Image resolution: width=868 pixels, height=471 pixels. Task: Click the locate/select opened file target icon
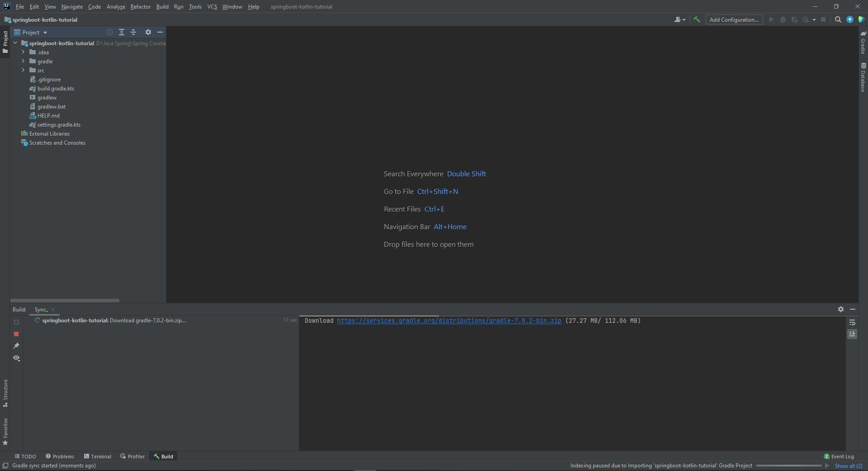tap(109, 32)
